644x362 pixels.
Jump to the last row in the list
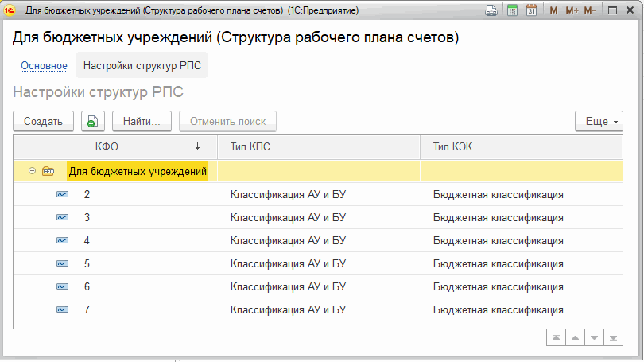tap(614, 338)
